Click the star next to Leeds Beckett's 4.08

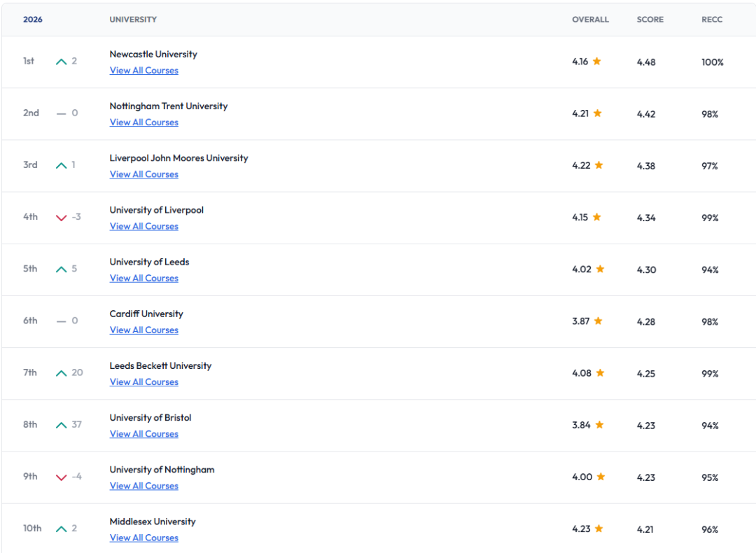point(601,372)
